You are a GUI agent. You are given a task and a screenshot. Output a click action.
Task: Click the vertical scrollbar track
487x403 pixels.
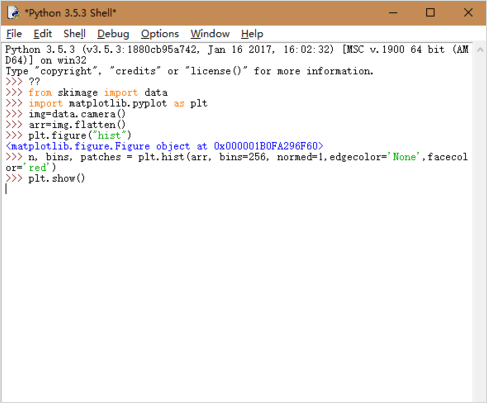click(480, 227)
